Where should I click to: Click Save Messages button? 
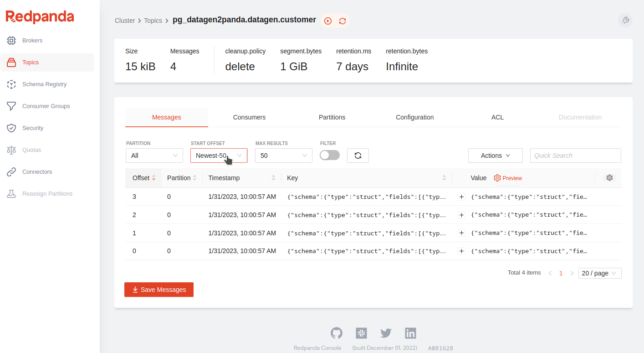pos(159,290)
